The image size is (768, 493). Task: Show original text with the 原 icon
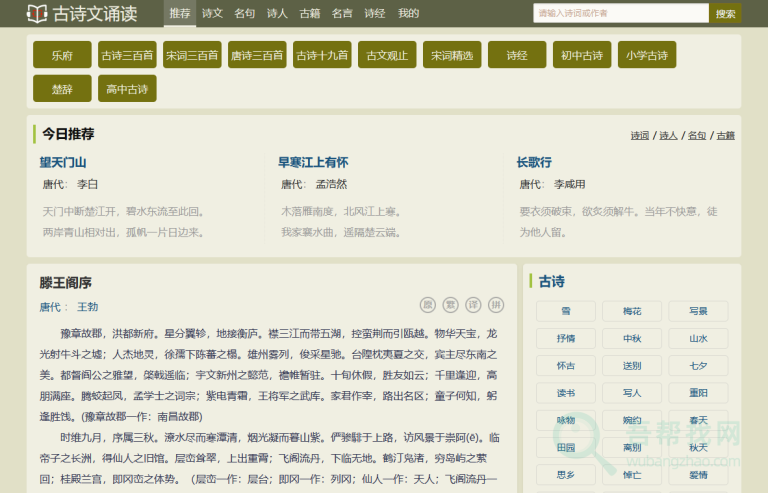[x=428, y=305]
